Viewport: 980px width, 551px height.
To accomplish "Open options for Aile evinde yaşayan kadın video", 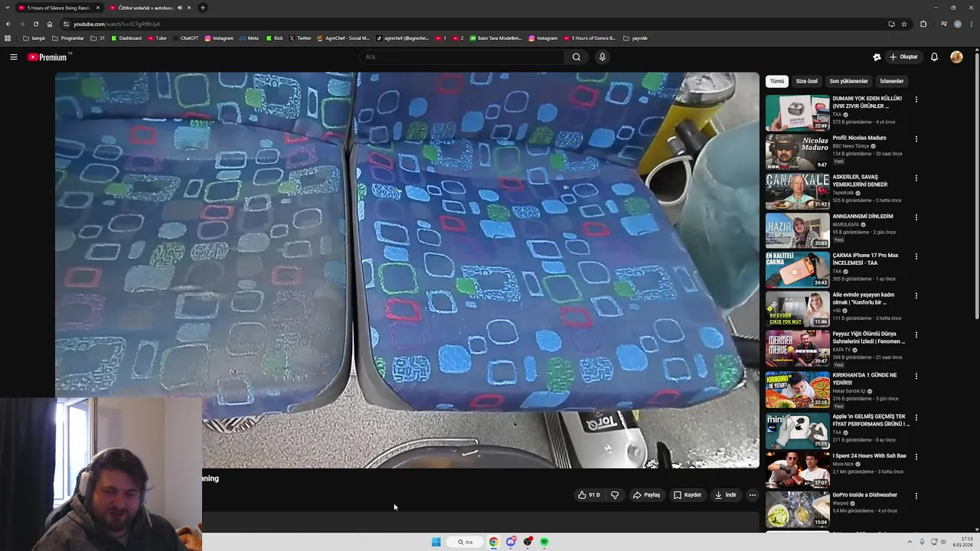I will tap(916, 296).
